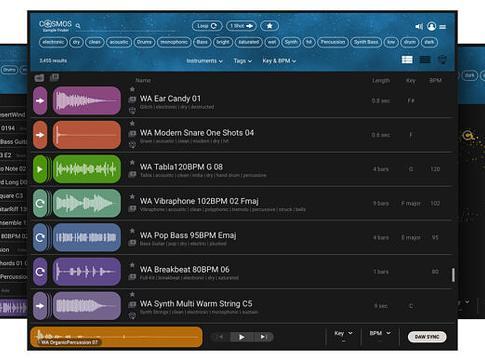Select the electronic tag pill
The height and width of the screenshot is (360, 485).
tap(53, 42)
